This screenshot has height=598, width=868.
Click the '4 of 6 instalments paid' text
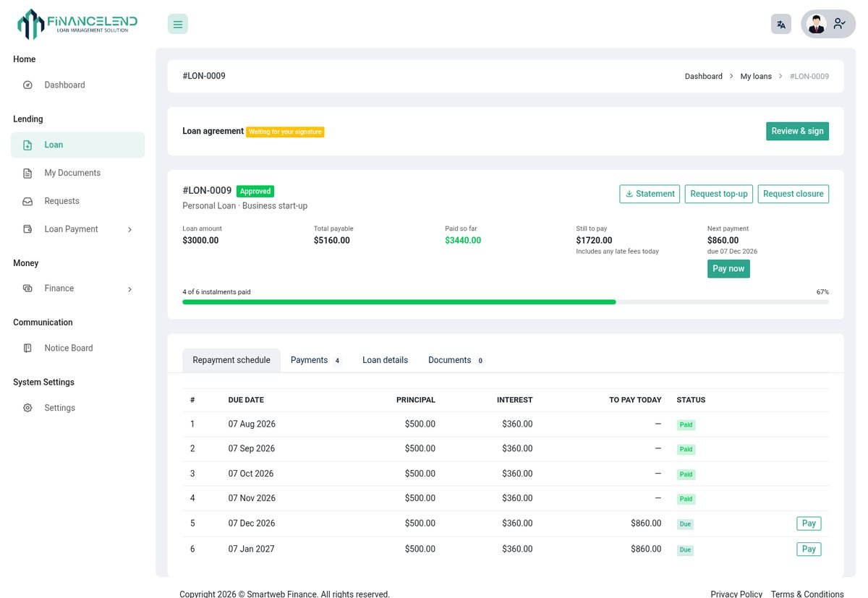tap(216, 292)
